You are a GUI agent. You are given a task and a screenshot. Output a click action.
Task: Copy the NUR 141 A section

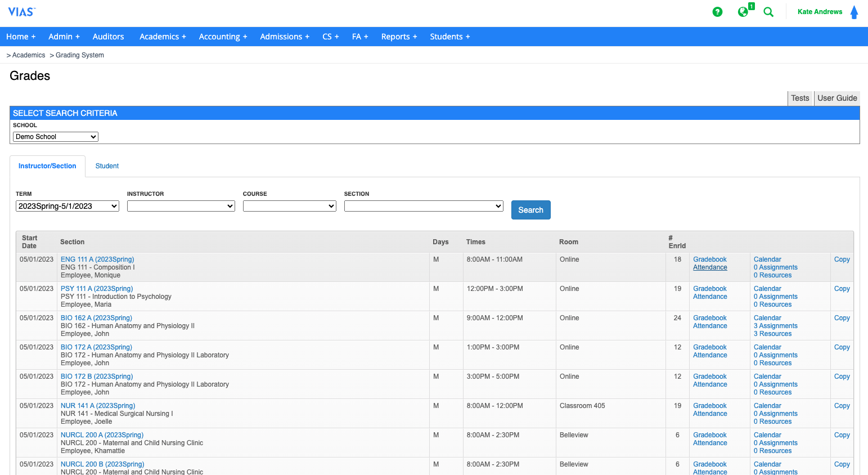coord(842,406)
